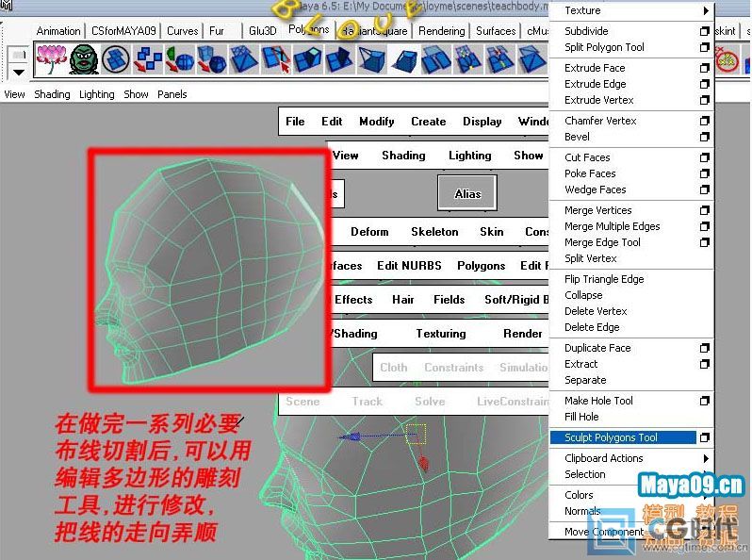Switch to the CSforMAYA09 shelf tab
752x560 pixels.
click(123, 31)
